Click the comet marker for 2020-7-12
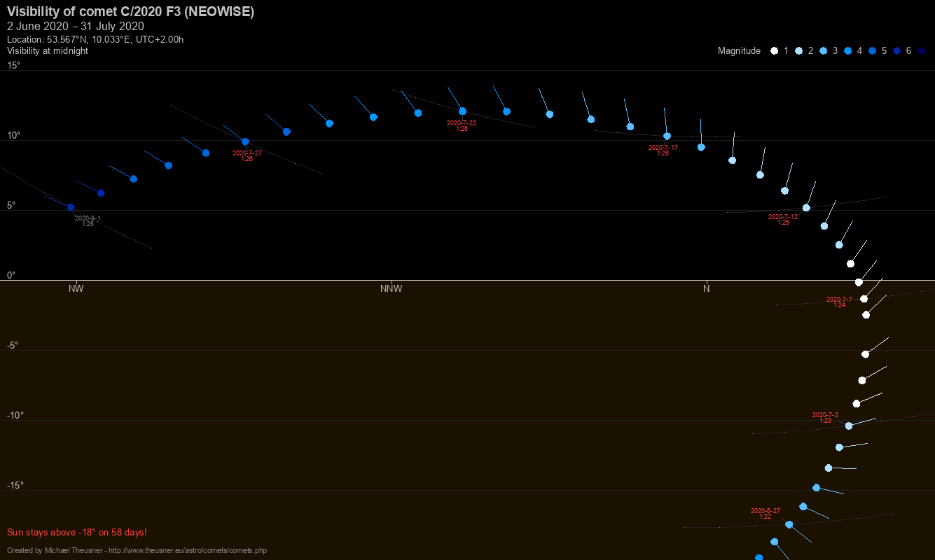 point(806,208)
